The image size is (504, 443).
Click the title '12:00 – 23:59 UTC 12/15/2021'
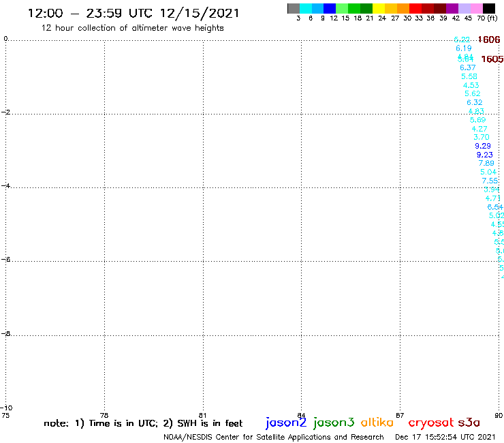(133, 13)
